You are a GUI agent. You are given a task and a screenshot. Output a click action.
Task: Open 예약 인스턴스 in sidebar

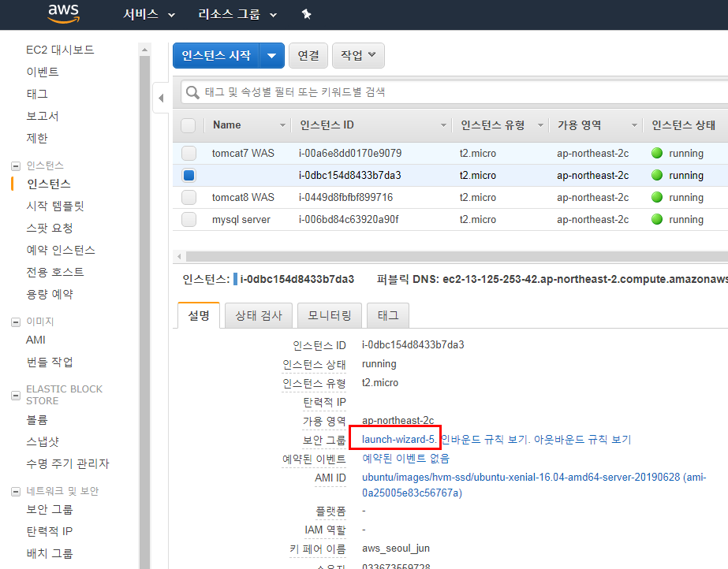pos(61,251)
